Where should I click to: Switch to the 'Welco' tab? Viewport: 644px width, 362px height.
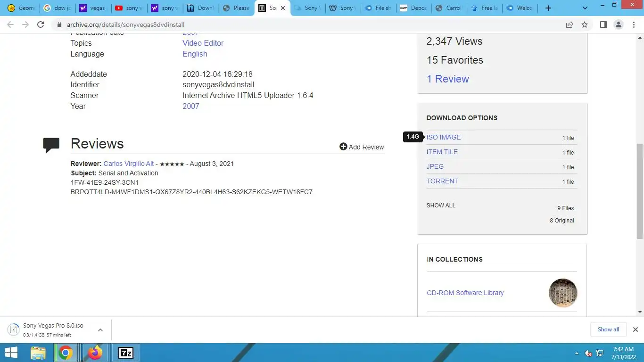click(x=520, y=8)
